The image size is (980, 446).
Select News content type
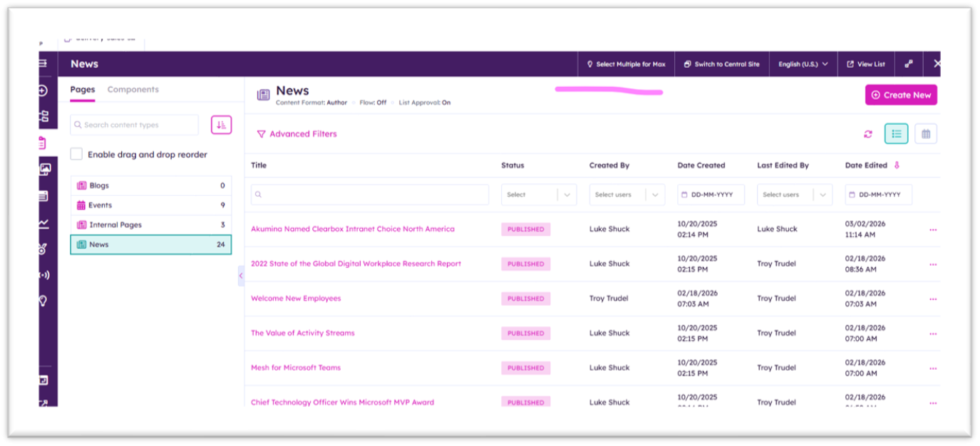pyautogui.click(x=151, y=244)
